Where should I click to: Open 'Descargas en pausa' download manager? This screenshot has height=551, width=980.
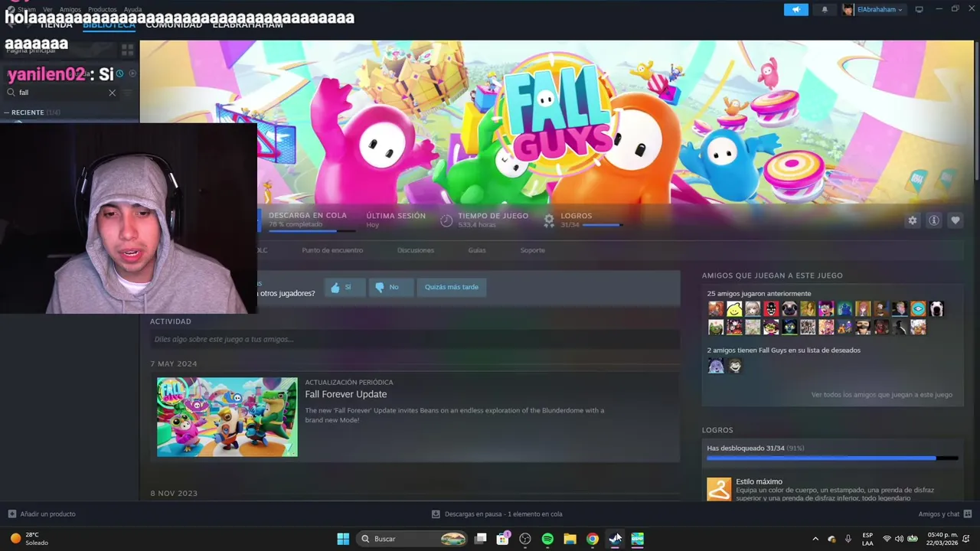[x=497, y=514]
